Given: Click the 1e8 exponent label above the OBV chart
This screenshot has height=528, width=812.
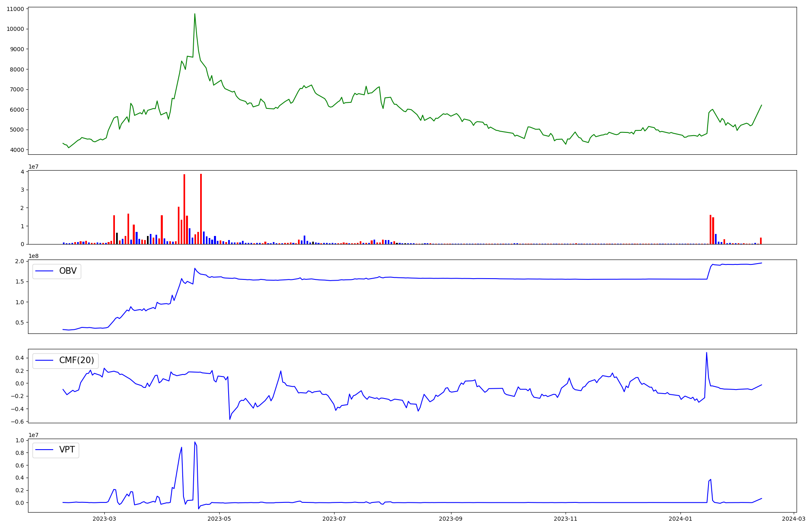Looking at the screenshot, I should point(33,256).
